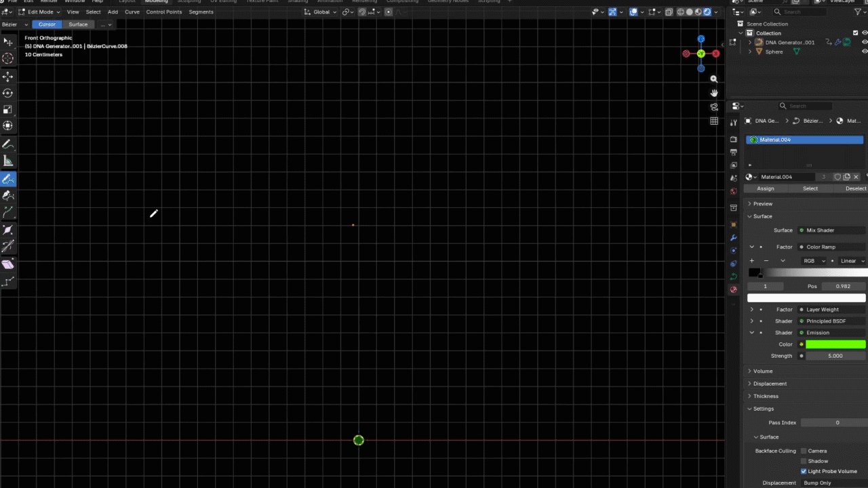Select the Draw curve tool
The image size is (868, 488).
pyautogui.click(x=8, y=179)
